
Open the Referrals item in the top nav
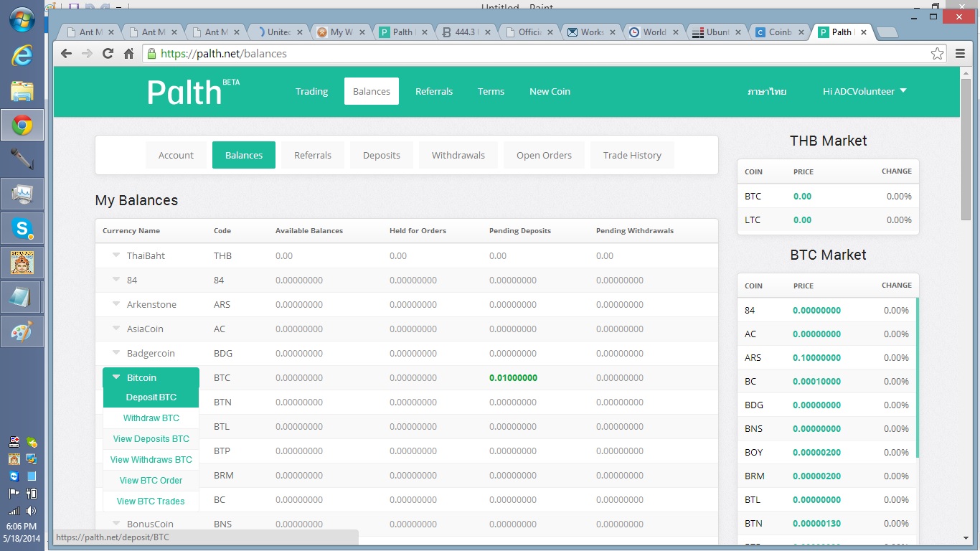434,91
